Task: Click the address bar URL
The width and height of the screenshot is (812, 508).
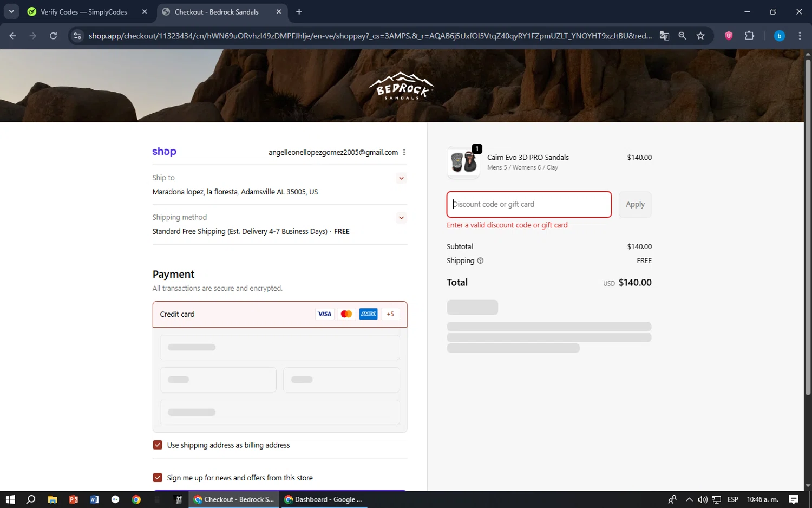Action: 370,36
